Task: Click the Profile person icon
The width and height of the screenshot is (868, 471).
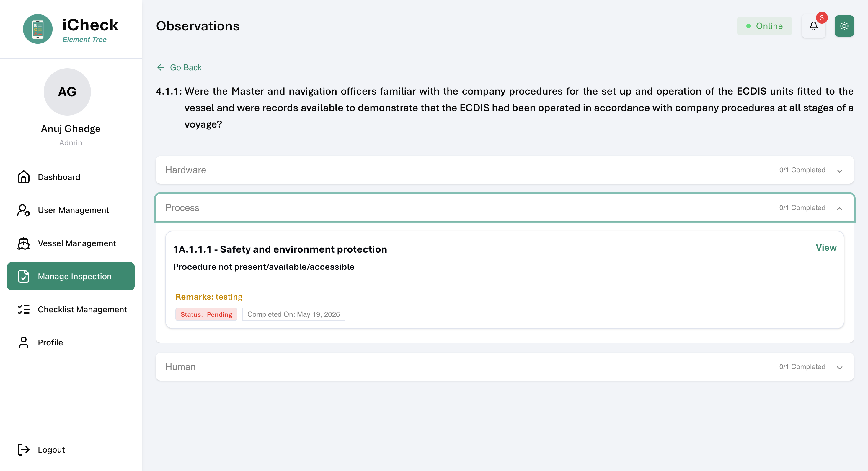Action: [24, 342]
